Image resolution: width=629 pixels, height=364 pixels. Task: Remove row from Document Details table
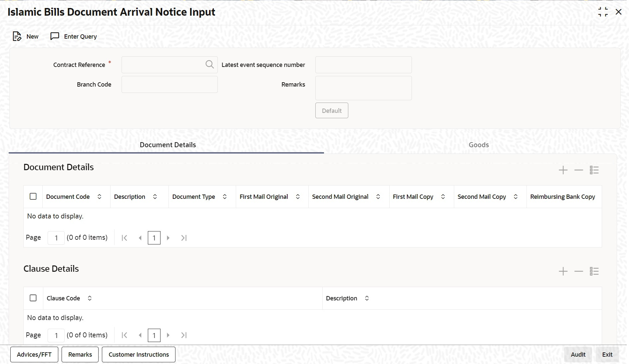578,170
